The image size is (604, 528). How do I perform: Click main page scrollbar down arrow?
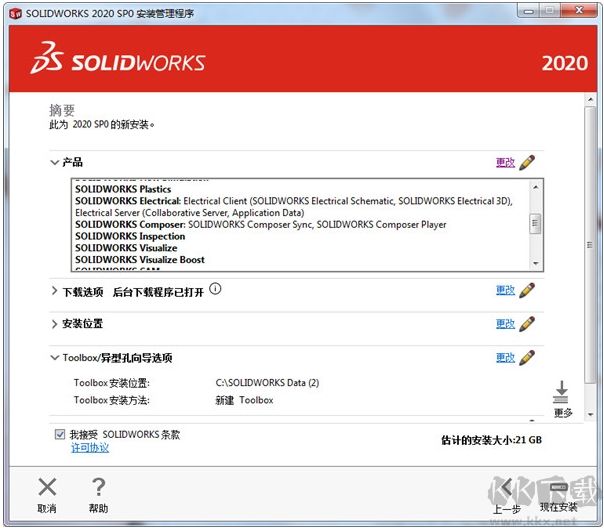590,414
